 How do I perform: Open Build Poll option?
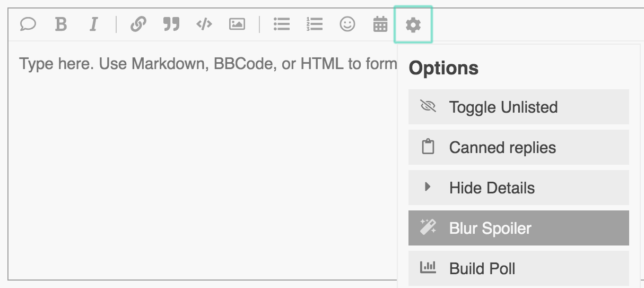pyautogui.click(x=518, y=268)
